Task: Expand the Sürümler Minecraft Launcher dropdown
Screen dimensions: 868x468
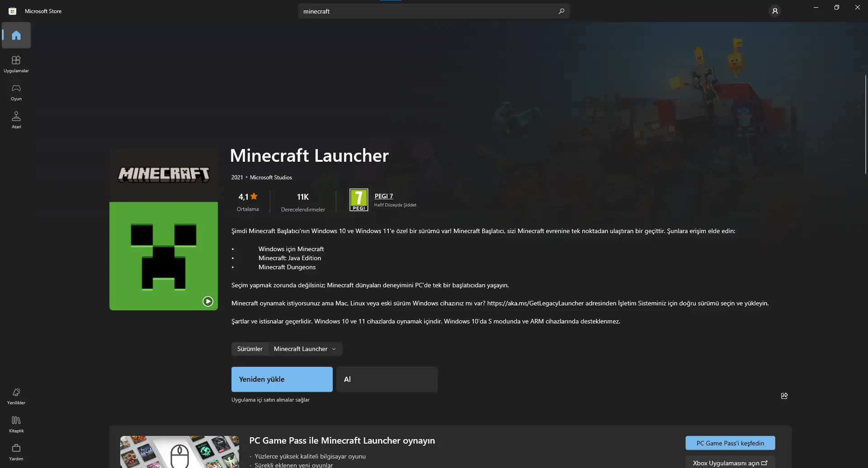Action: pyautogui.click(x=306, y=349)
